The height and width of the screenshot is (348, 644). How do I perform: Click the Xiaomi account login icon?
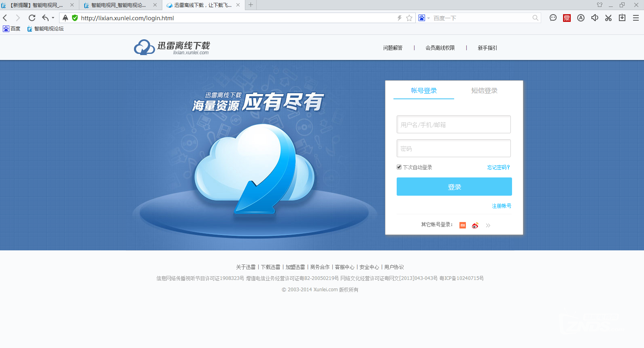463,225
